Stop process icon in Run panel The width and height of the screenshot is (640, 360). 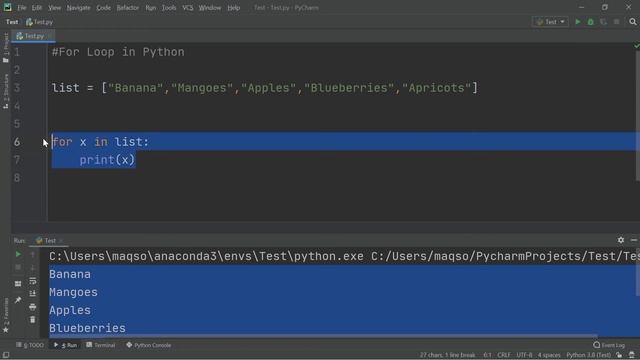pyautogui.click(x=18, y=267)
